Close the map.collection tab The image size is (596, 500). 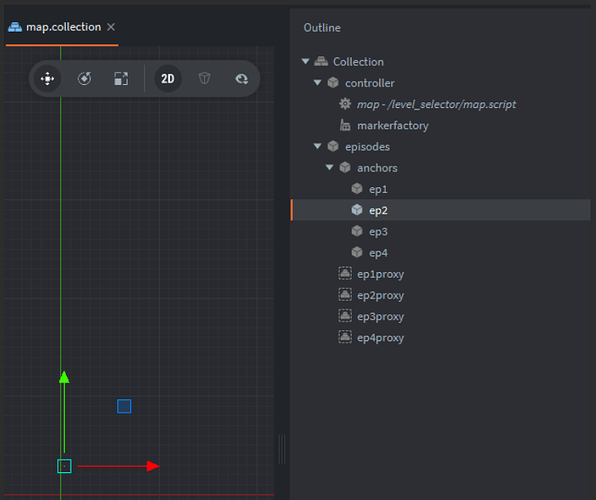click(x=111, y=27)
